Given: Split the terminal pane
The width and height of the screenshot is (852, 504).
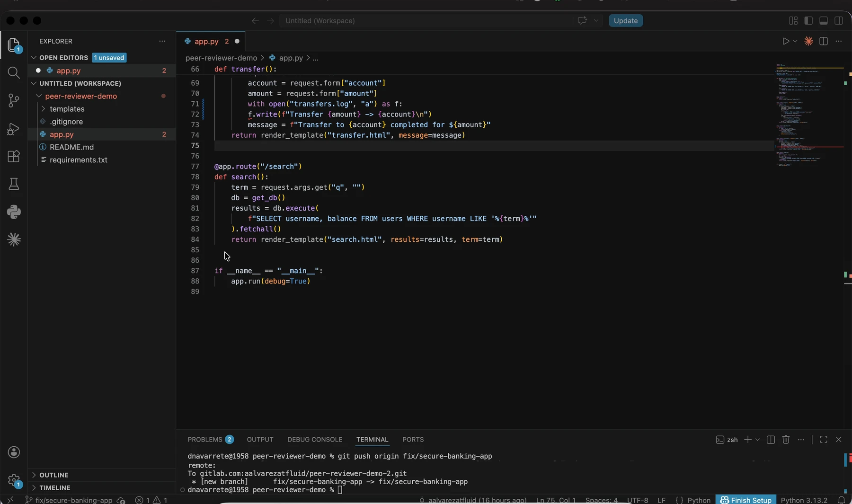Looking at the screenshot, I should [771, 440].
